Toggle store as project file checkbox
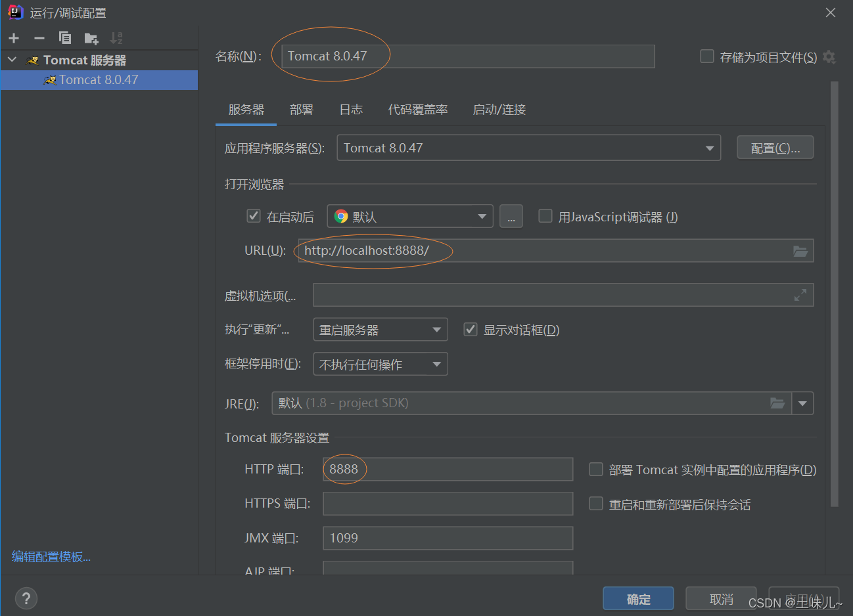Image resolution: width=853 pixels, height=616 pixels. click(707, 56)
